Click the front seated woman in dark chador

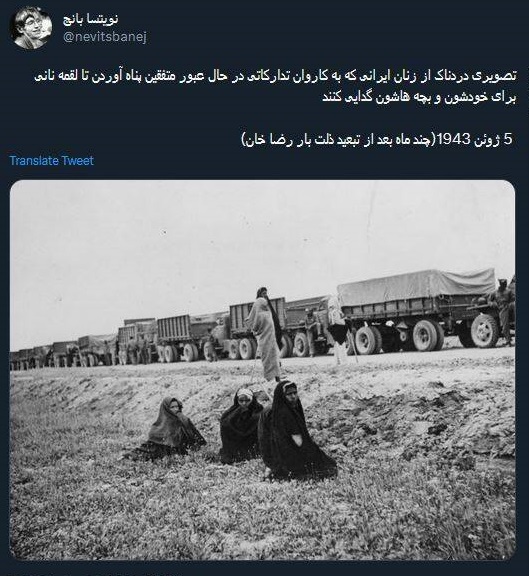292,431
